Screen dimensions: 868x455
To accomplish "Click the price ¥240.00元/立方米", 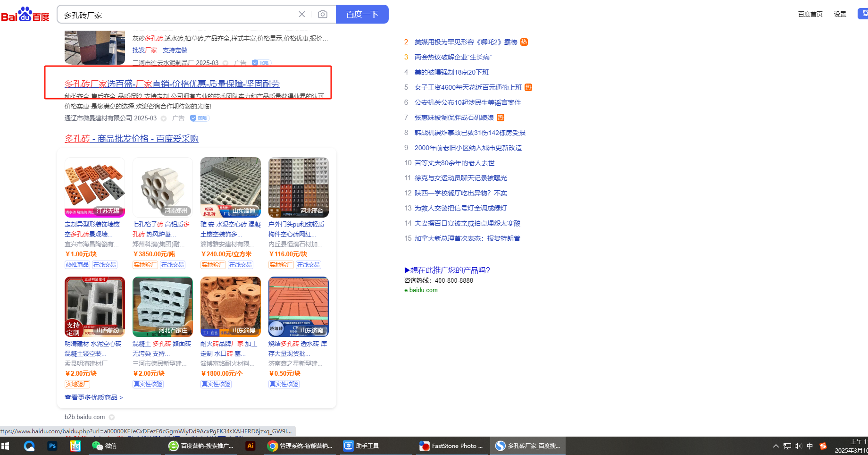I will [x=226, y=254].
